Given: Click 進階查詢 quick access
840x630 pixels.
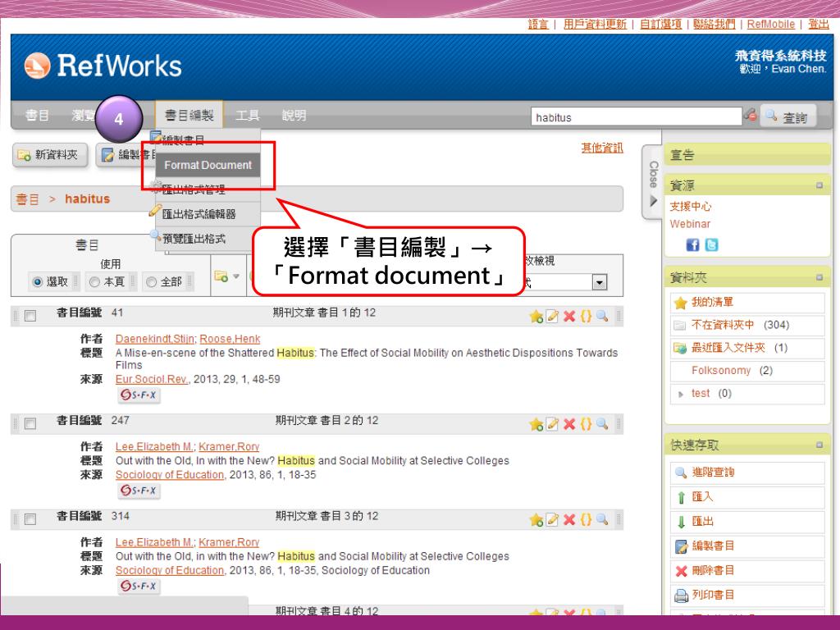Looking at the screenshot, I should (x=746, y=472).
